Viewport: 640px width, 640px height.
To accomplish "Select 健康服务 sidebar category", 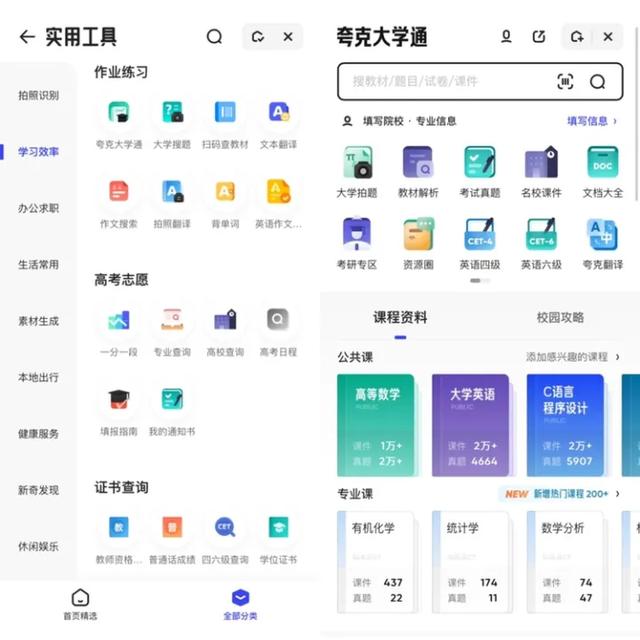I will (38, 434).
